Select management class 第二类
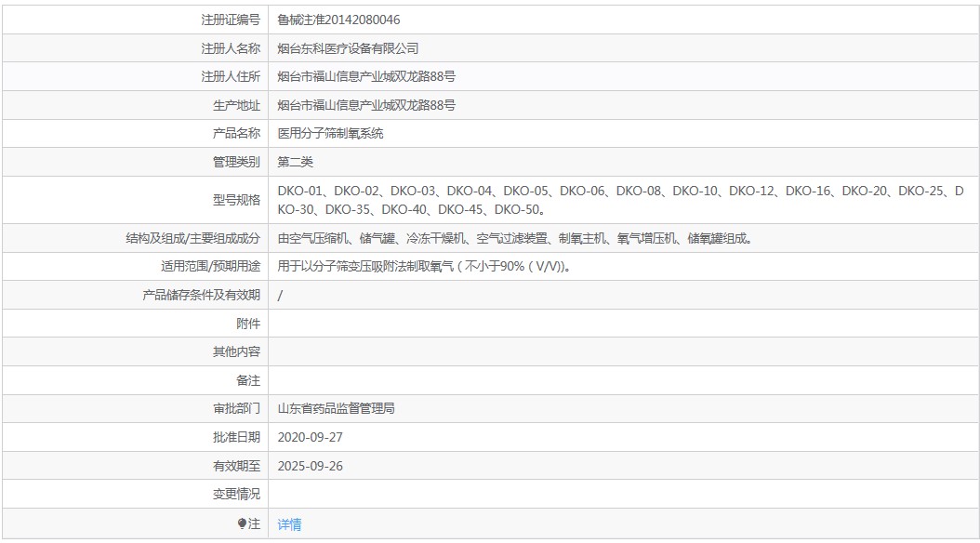 coord(295,162)
